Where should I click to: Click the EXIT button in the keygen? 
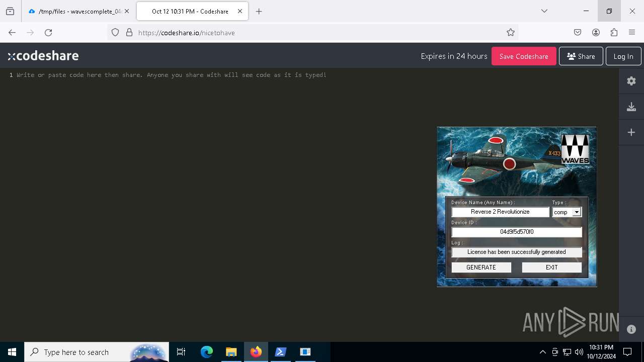coord(552,267)
